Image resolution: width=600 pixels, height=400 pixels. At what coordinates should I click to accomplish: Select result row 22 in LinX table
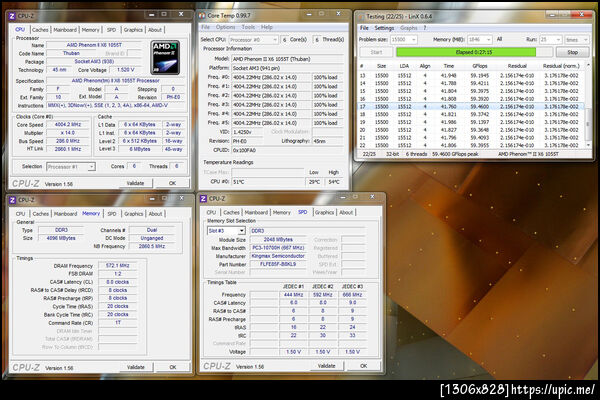point(471,145)
